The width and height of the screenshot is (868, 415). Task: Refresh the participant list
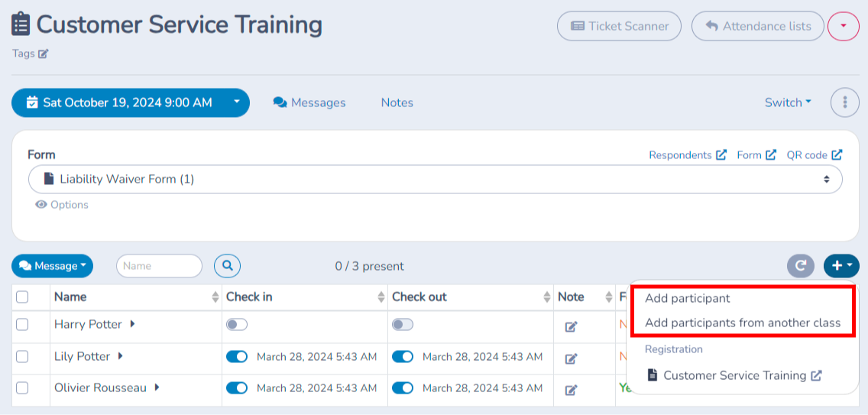801,266
